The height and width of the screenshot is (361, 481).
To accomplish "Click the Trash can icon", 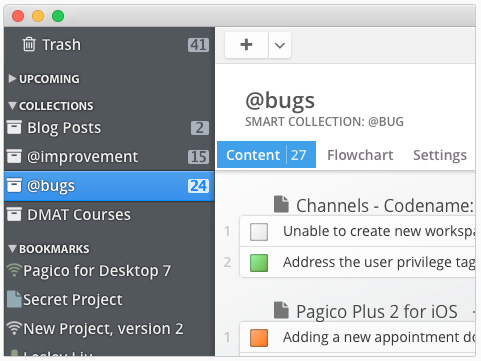I will point(29,44).
